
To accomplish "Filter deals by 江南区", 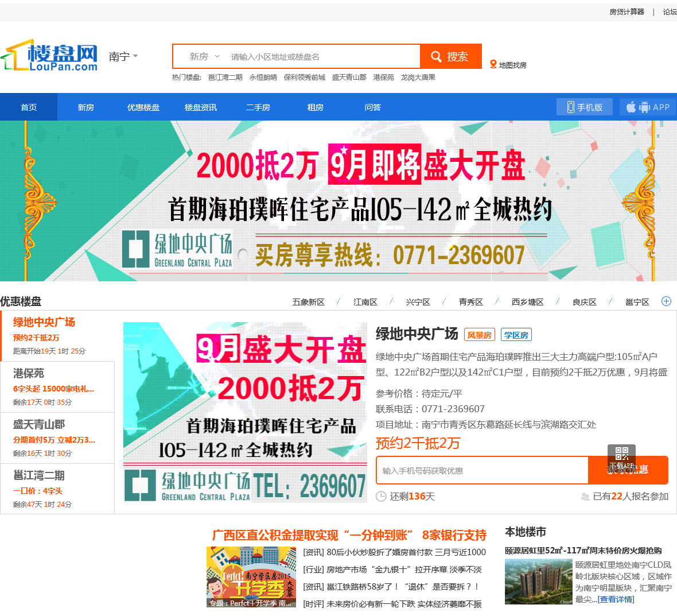I will click(x=365, y=302).
